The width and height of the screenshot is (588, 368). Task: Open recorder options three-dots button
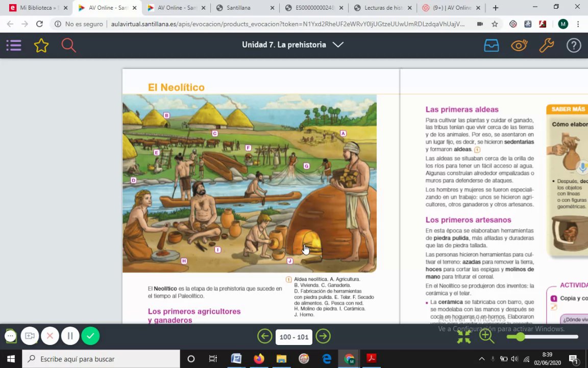pos(11,336)
